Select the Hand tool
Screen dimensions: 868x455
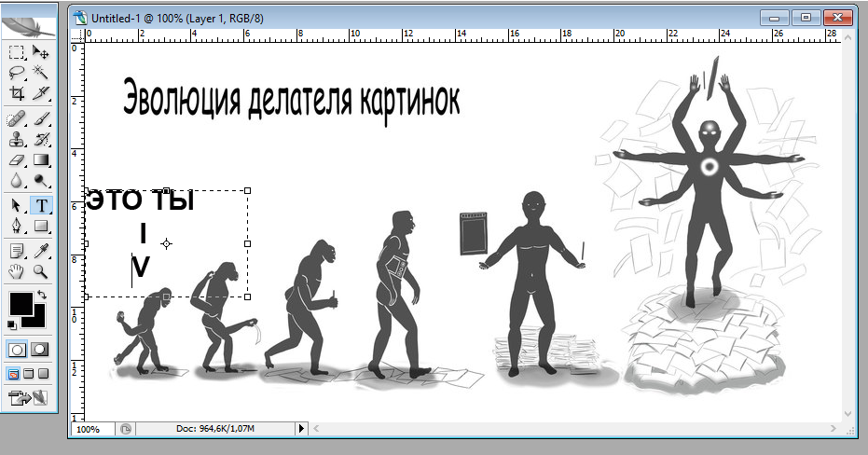[17, 271]
